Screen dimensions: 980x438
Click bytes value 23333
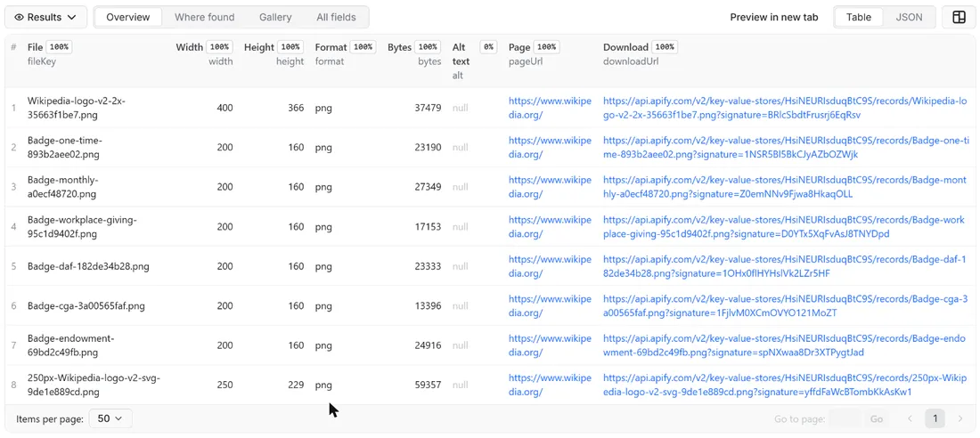pyautogui.click(x=429, y=266)
